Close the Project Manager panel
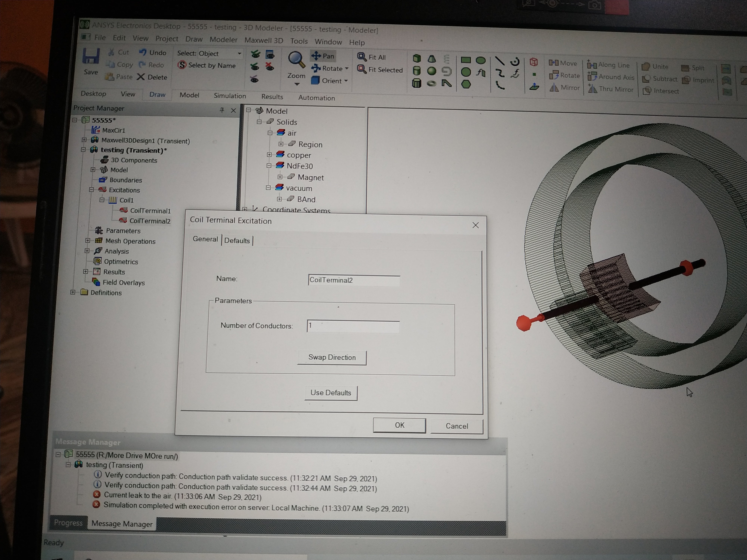This screenshot has width=747, height=560. (233, 110)
